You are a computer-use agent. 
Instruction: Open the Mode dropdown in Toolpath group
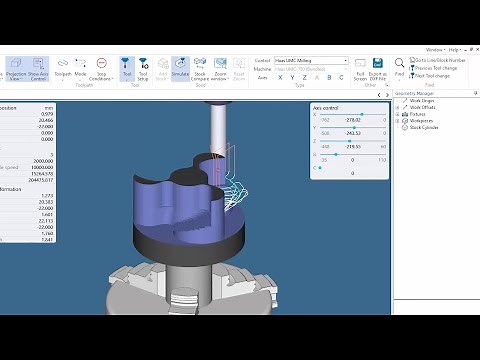[80, 69]
